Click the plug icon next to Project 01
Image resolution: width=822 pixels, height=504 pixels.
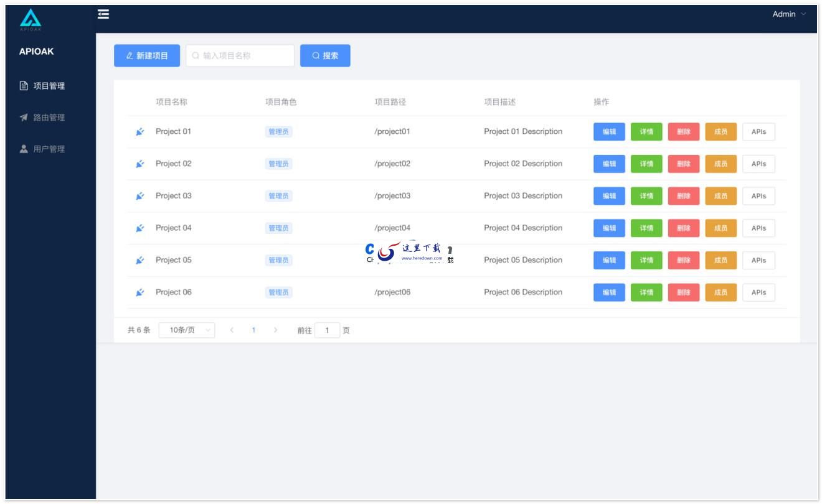click(x=139, y=131)
